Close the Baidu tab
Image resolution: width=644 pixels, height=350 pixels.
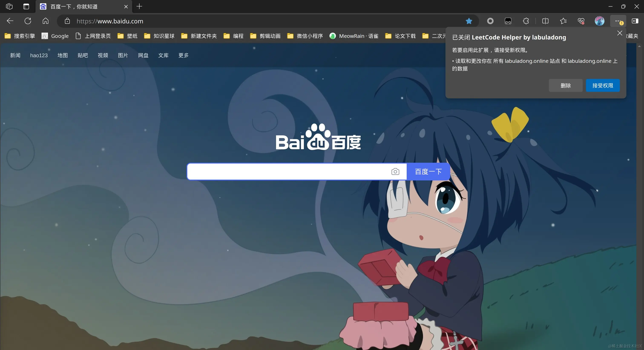pos(126,7)
